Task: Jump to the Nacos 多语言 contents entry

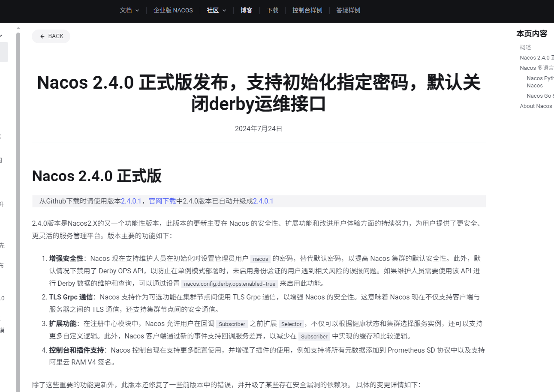Action: (x=537, y=68)
